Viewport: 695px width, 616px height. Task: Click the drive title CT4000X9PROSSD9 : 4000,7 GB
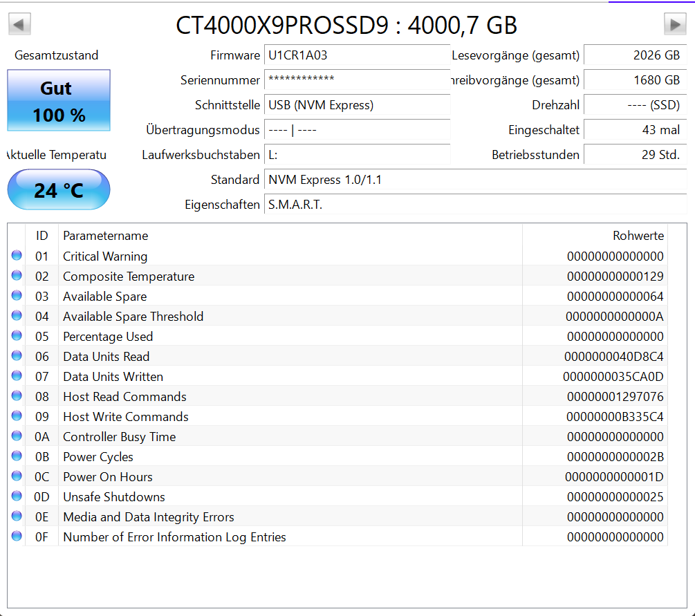coord(346,26)
